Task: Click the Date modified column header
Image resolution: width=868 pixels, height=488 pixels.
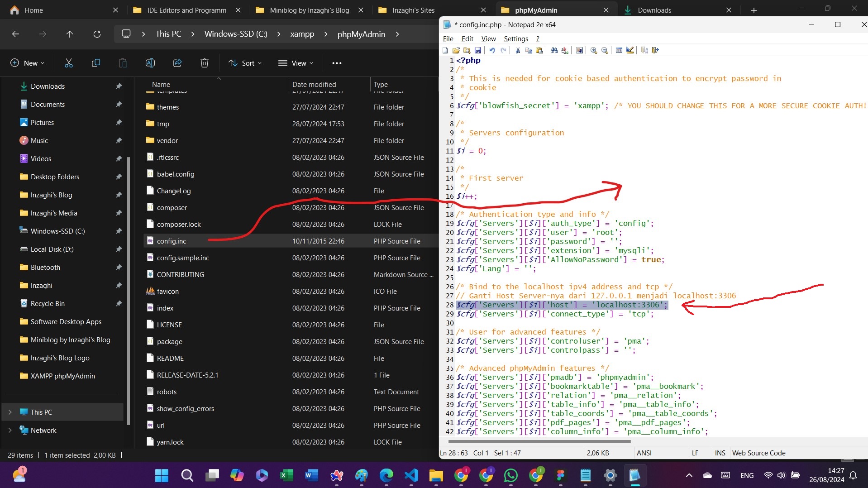Action: click(x=314, y=84)
